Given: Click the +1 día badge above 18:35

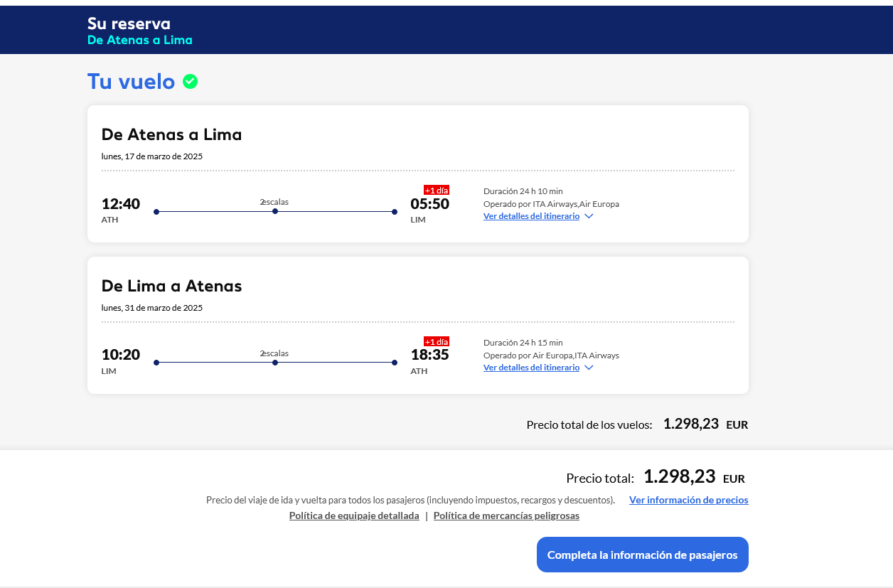Looking at the screenshot, I should coord(437,341).
